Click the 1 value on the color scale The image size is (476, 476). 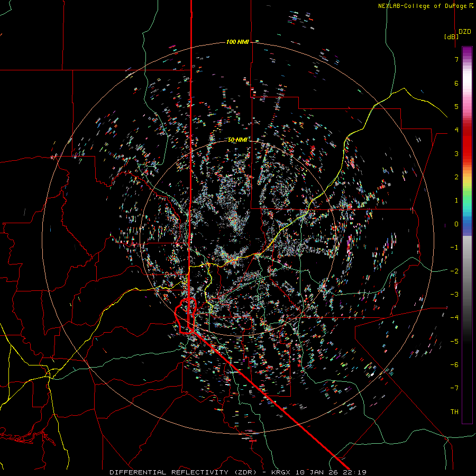coord(456,200)
